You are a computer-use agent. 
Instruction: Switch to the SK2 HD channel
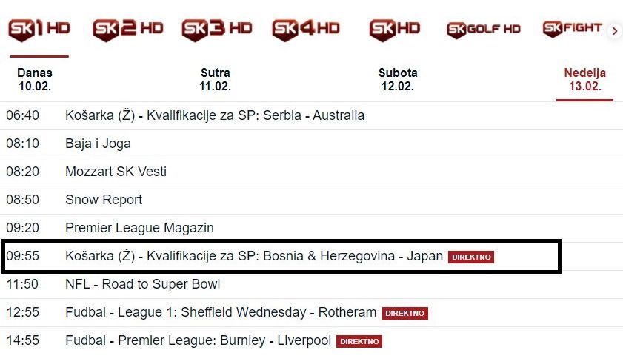(127, 29)
